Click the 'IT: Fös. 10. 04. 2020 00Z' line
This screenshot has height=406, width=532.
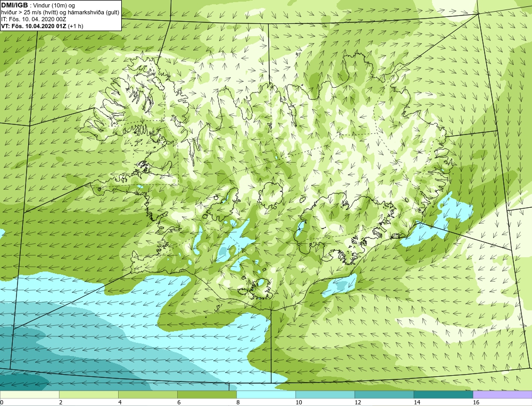(x=33, y=19)
